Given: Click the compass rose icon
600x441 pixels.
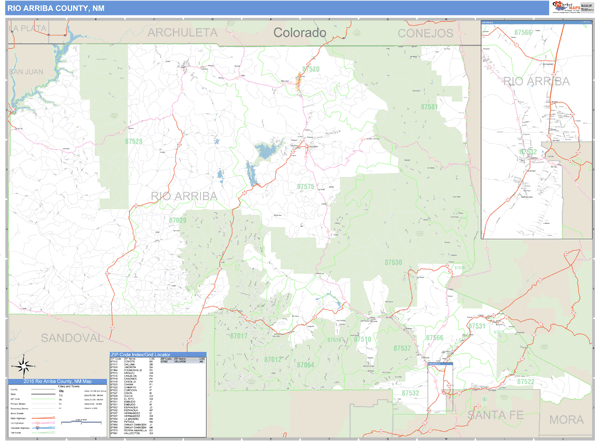Looking at the screenshot, I should [21, 367].
